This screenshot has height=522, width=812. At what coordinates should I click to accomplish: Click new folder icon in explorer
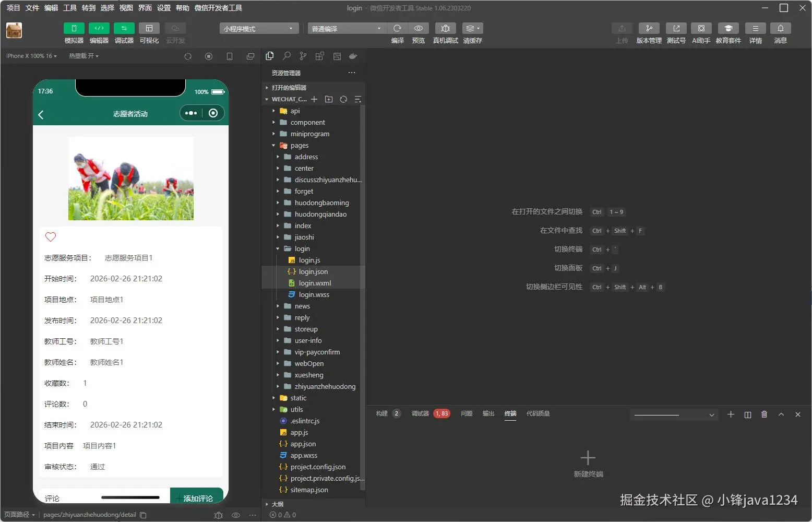pyautogui.click(x=329, y=99)
